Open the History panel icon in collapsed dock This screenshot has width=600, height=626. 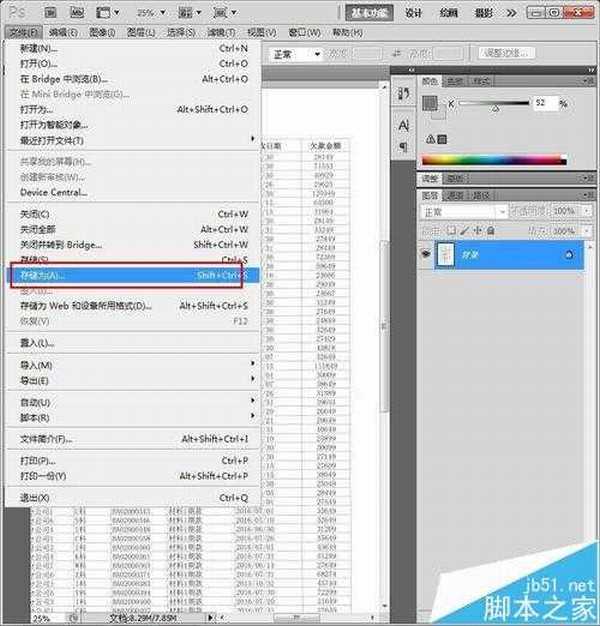(404, 94)
